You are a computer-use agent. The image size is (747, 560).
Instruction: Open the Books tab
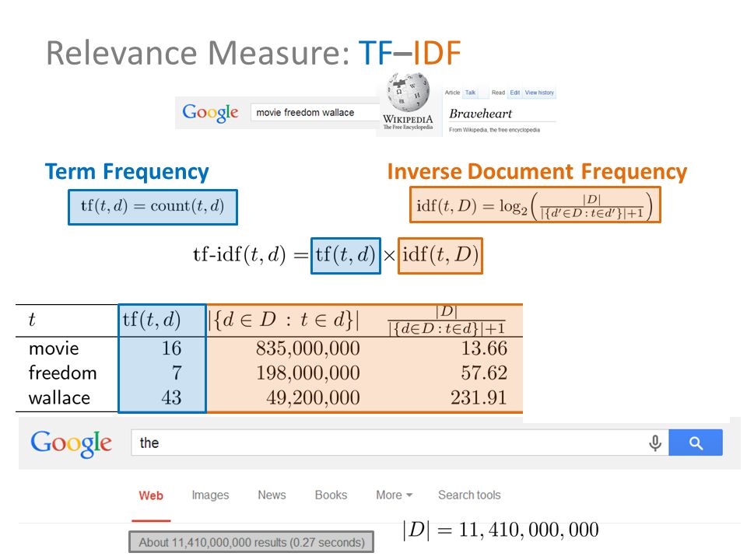(331, 495)
